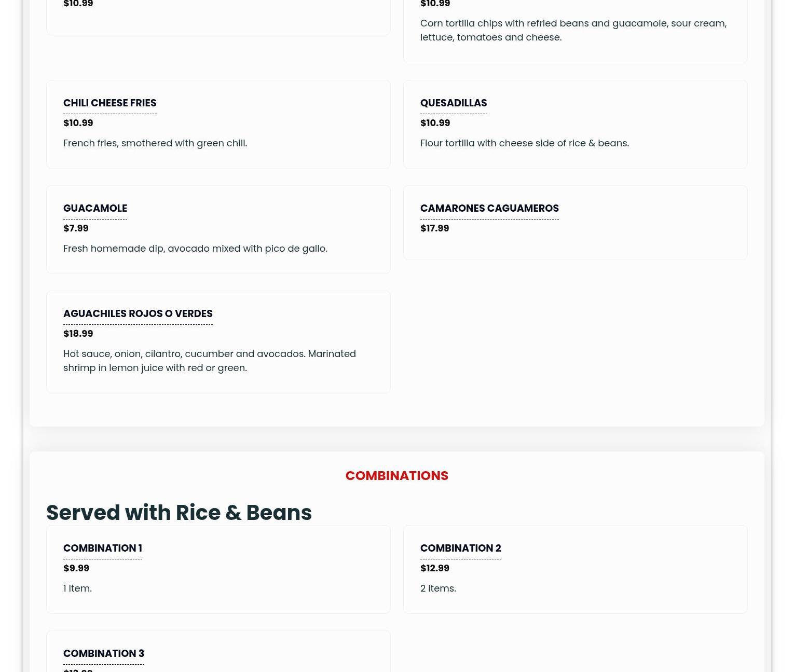
Task: Select the $18.99 Aguachiles price
Action: click(x=78, y=334)
